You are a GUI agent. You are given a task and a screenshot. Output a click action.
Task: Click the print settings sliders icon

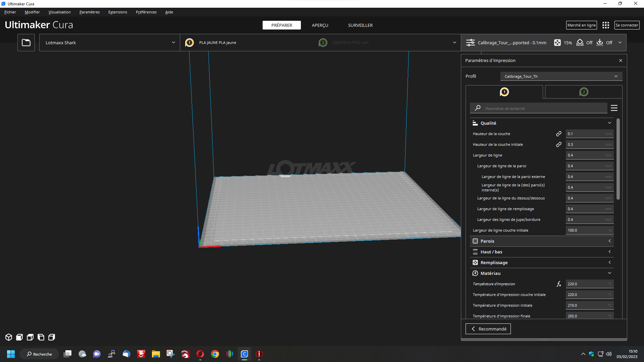tap(471, 43)
